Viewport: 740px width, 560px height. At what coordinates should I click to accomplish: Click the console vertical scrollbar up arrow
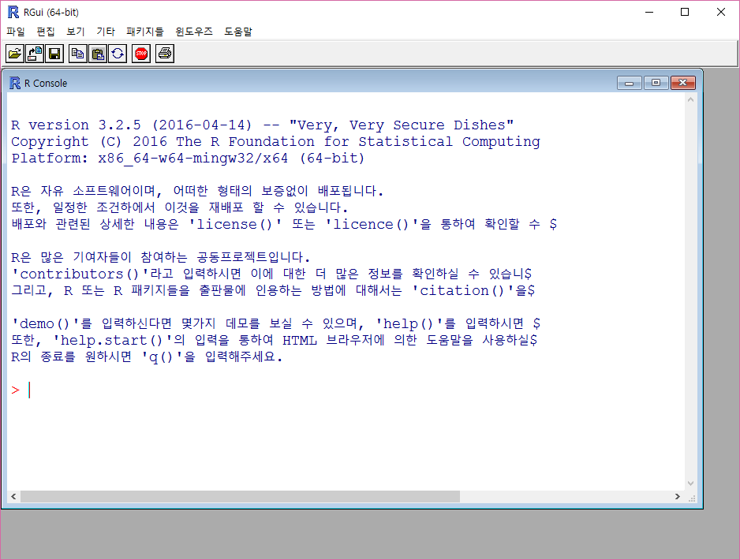pos(690,99)
